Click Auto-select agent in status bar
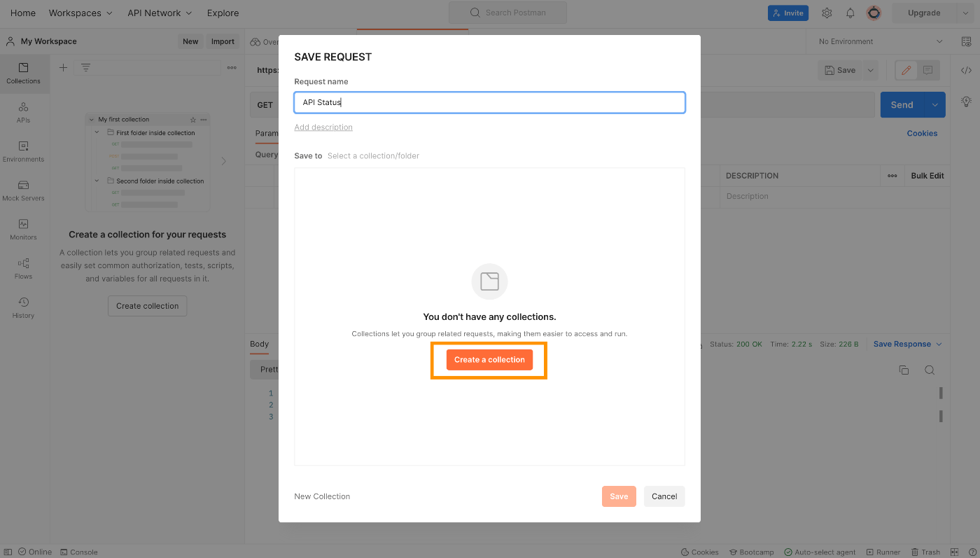The image size is (980, 558). tap(820, 552)
